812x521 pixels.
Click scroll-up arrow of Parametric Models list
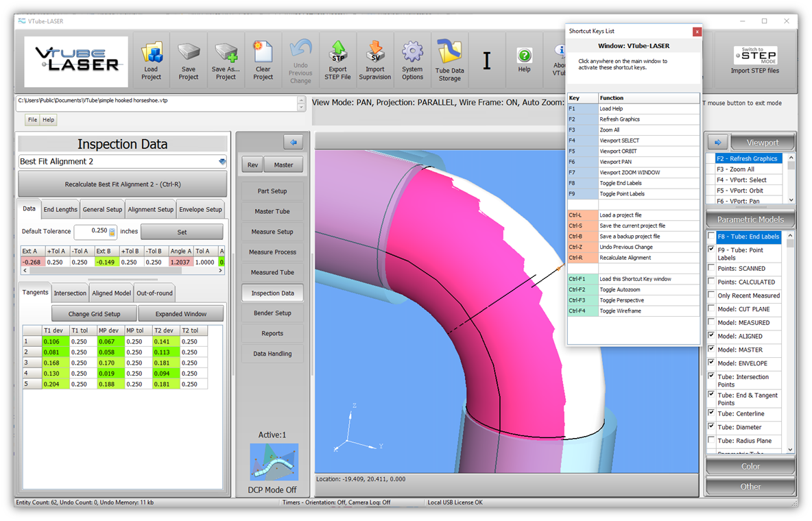tap(790, 236)
